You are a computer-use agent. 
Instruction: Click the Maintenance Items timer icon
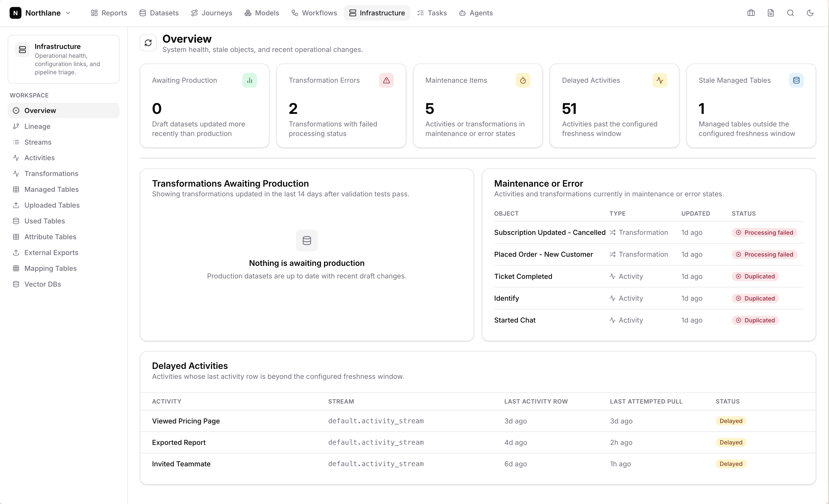coord(523,80)
